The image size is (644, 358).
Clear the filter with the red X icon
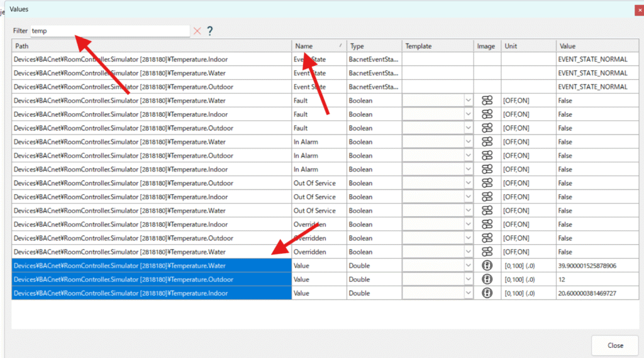coord(197,31)
